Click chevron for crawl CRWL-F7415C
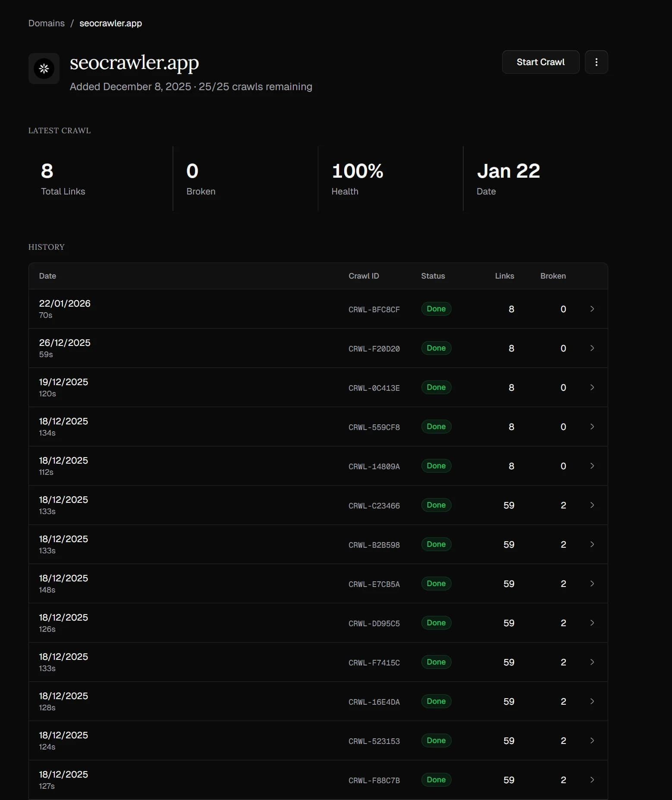This screenshot has height=800, width=672. (x=592, y=662)
